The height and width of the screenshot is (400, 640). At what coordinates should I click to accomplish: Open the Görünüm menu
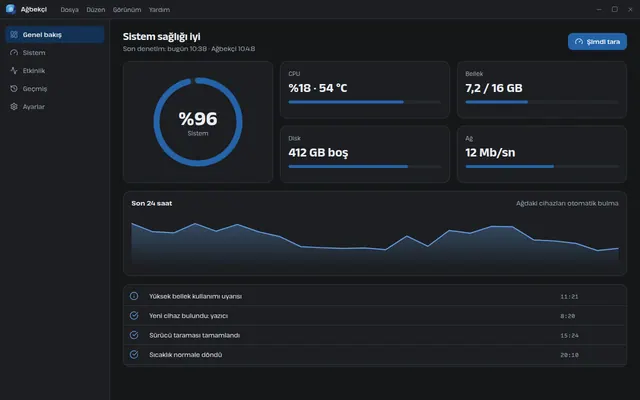point(127,9)
